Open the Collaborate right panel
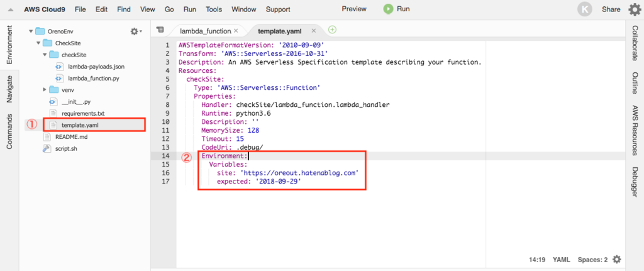Screen dimensions: 644x271 pos(635,43)
